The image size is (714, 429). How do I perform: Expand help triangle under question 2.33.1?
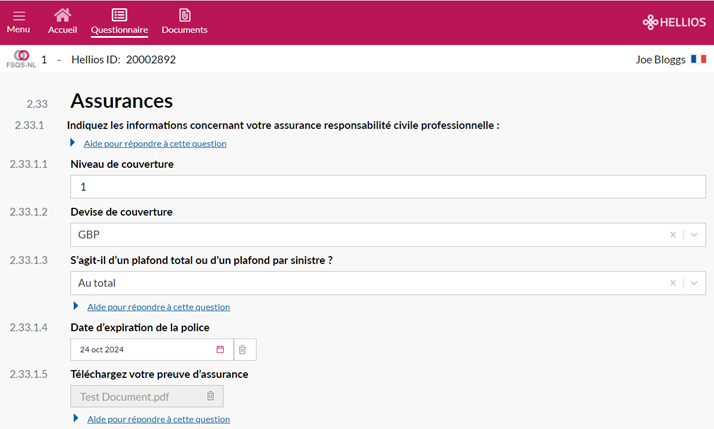[72, 143]
